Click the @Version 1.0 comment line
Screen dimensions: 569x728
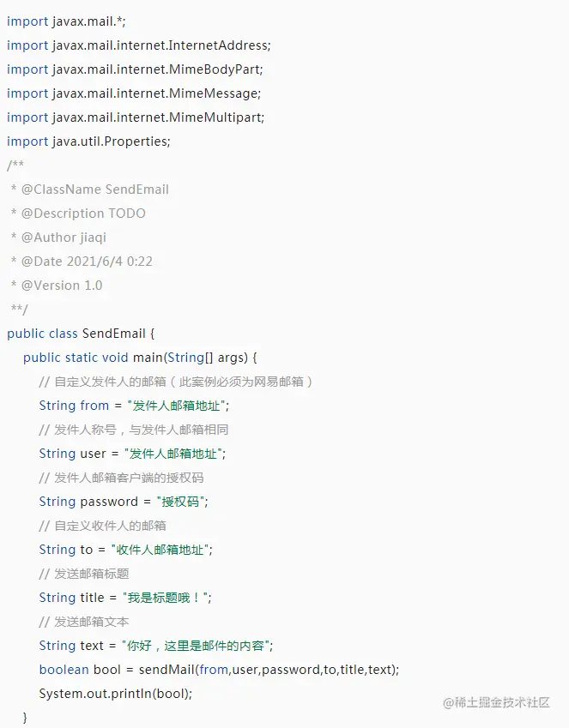click(57, 286)
